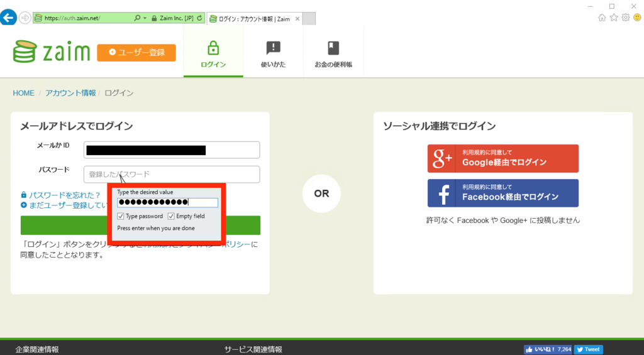Click the favorites star icon
Screen dimensions: 644x355
click(614, 18)
